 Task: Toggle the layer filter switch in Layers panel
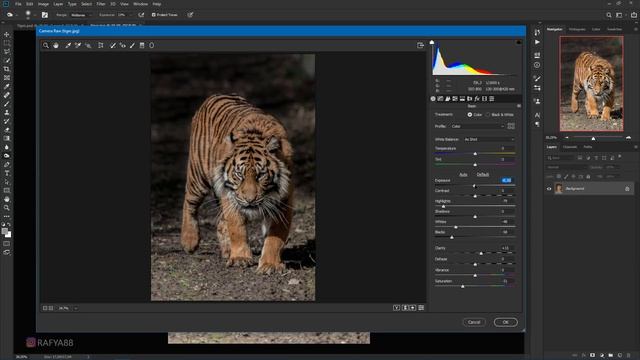(x=620, y=157)
